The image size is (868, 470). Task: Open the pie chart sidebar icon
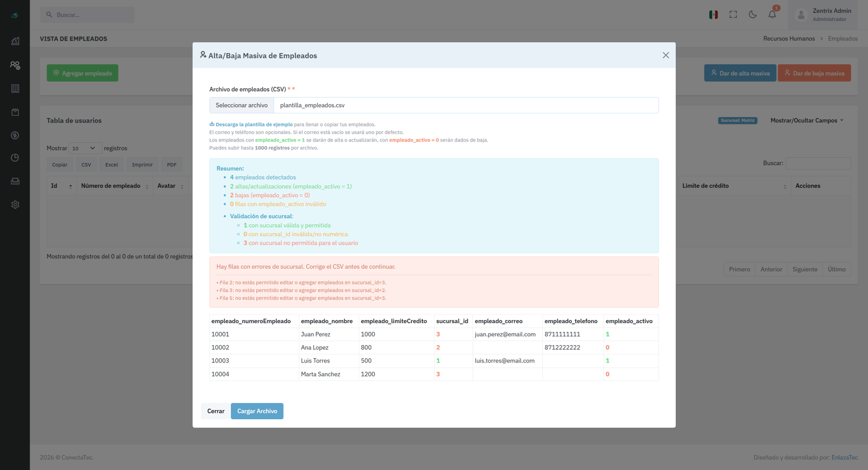pyautogui.click(x=15, y=157)
